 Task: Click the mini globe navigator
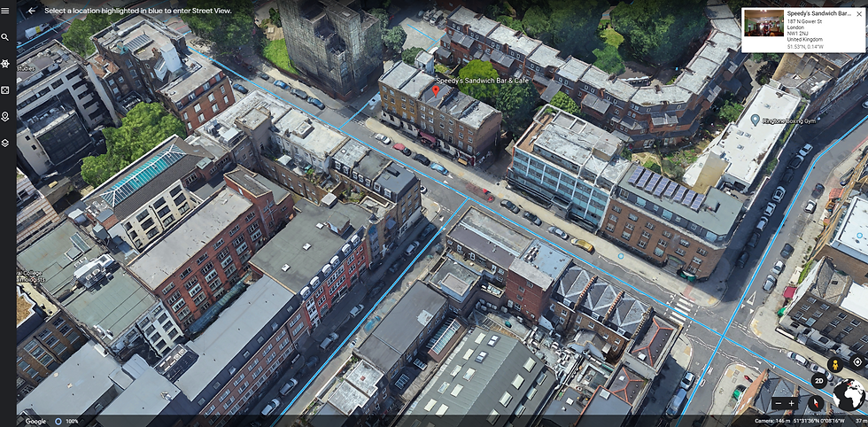849,395
